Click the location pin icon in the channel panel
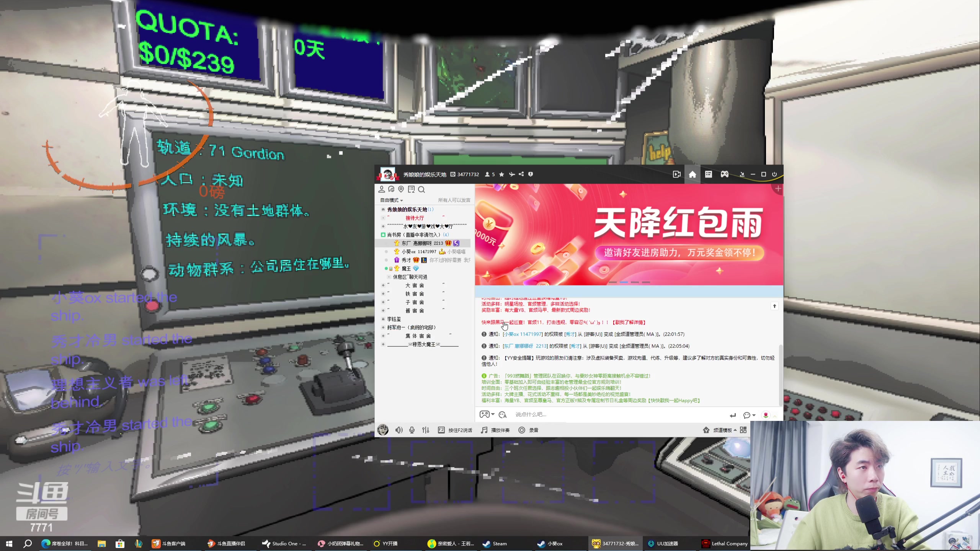The height and width of the screenshot is (551, 980). (x=401, y=189)
